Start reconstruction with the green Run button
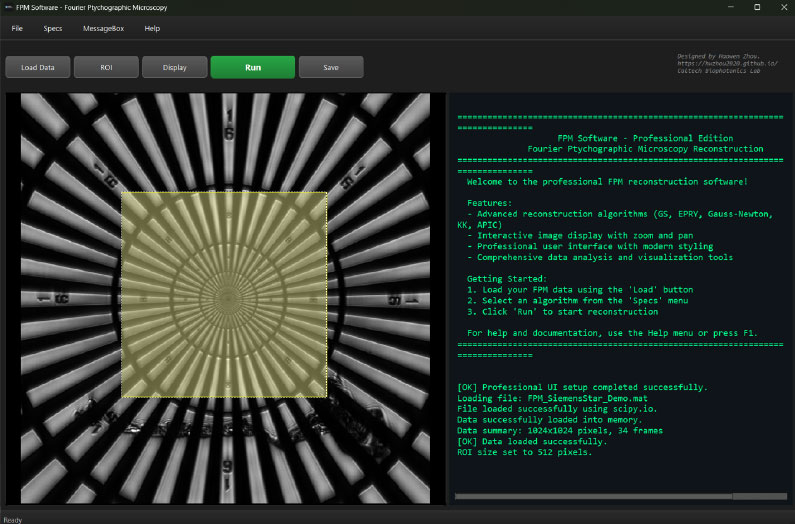The image size is (795, 524). (x=252, y=67)
